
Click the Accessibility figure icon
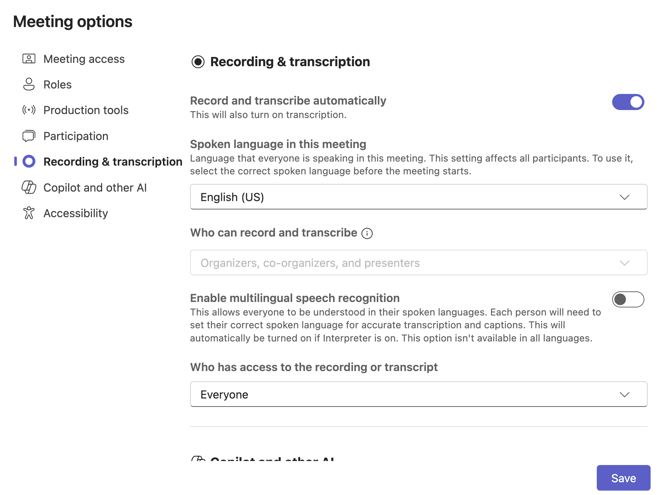pos(29,213)
